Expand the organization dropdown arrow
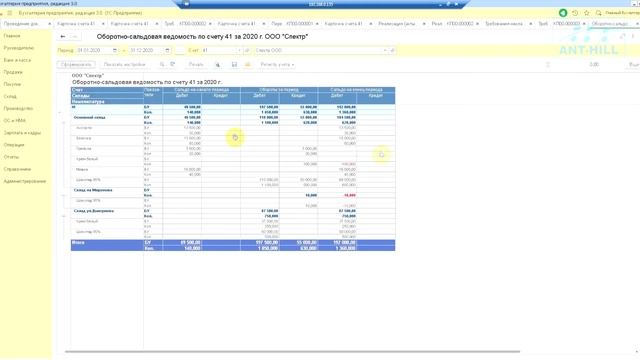The width and height of the screenshot is (640, 360). point(385,50)
